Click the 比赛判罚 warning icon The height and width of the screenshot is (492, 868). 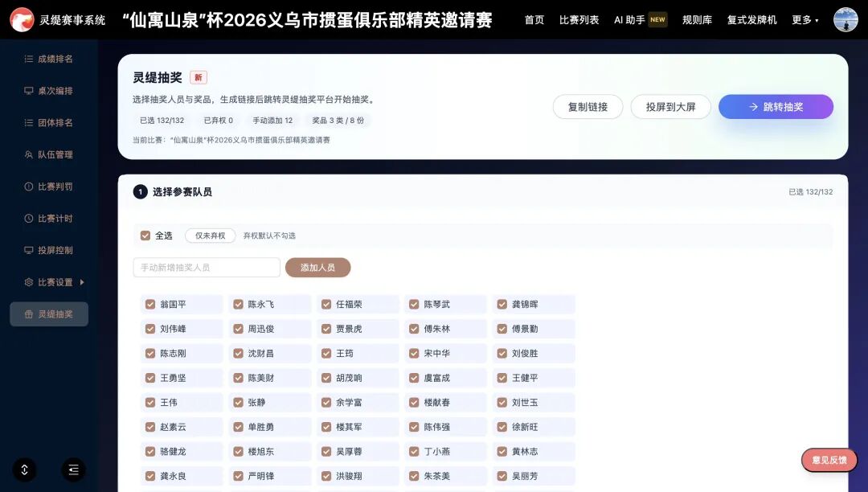29,187
